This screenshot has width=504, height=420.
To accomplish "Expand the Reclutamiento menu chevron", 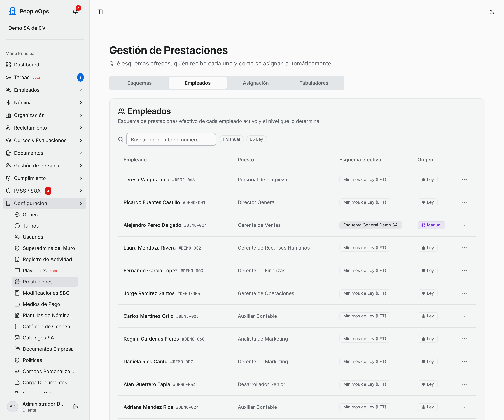I will coord(81,128).
